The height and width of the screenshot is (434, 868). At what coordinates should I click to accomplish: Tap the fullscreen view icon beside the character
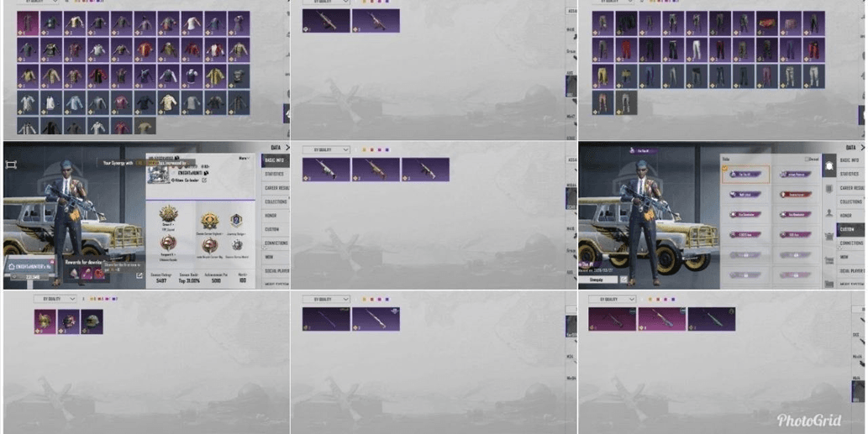click(11, 165)
